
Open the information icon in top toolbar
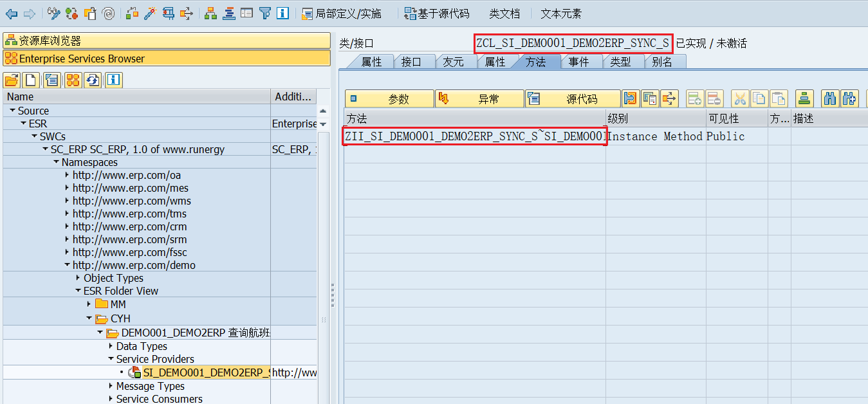coord(283,13)
